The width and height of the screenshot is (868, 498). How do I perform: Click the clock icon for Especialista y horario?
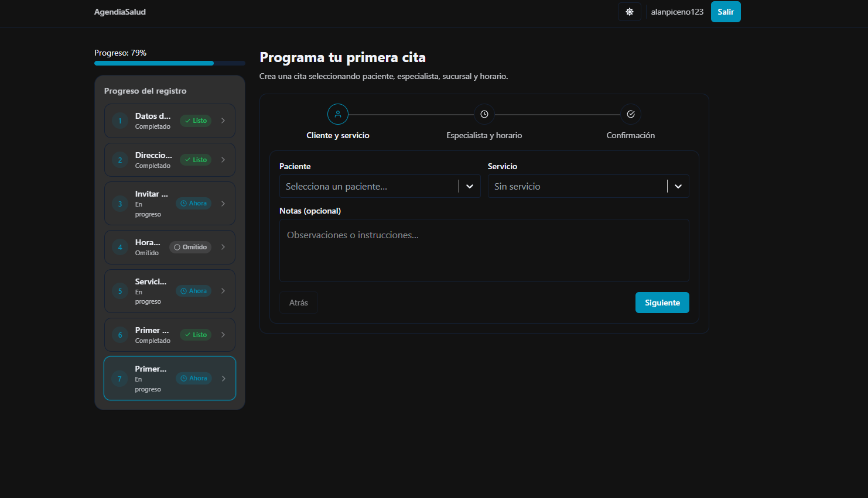pos(484,114)
